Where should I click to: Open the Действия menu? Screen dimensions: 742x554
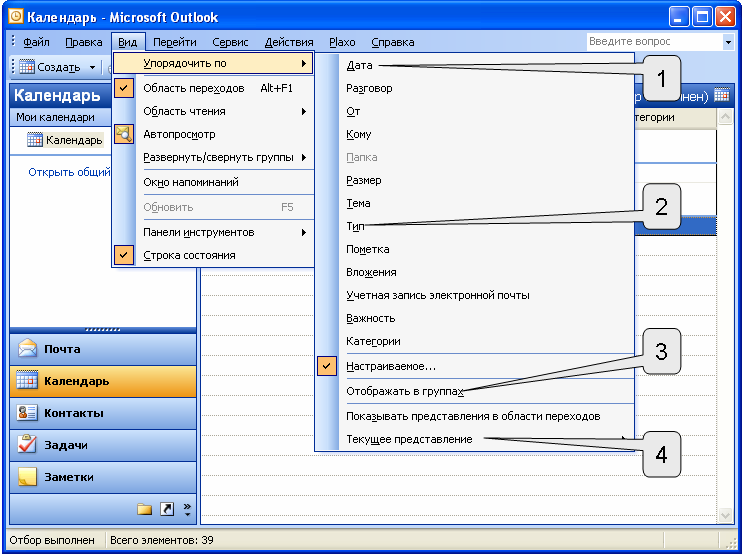(x=289, y=42)
